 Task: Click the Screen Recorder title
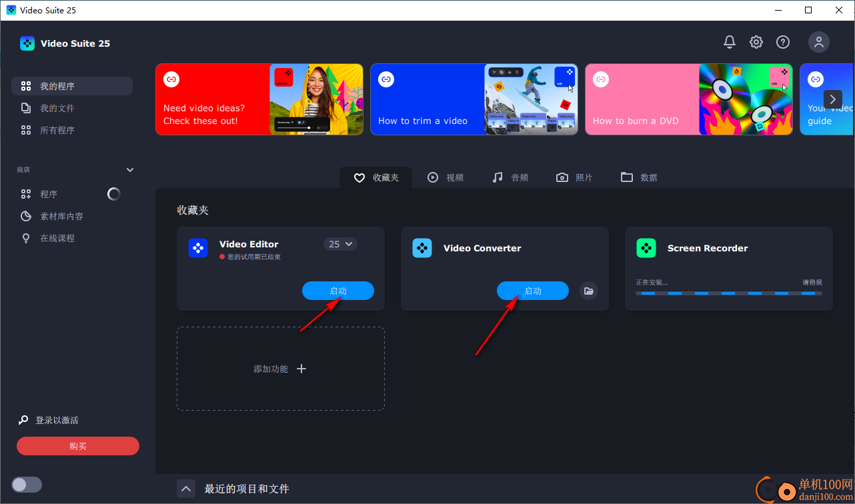click(x=708, y=248)
